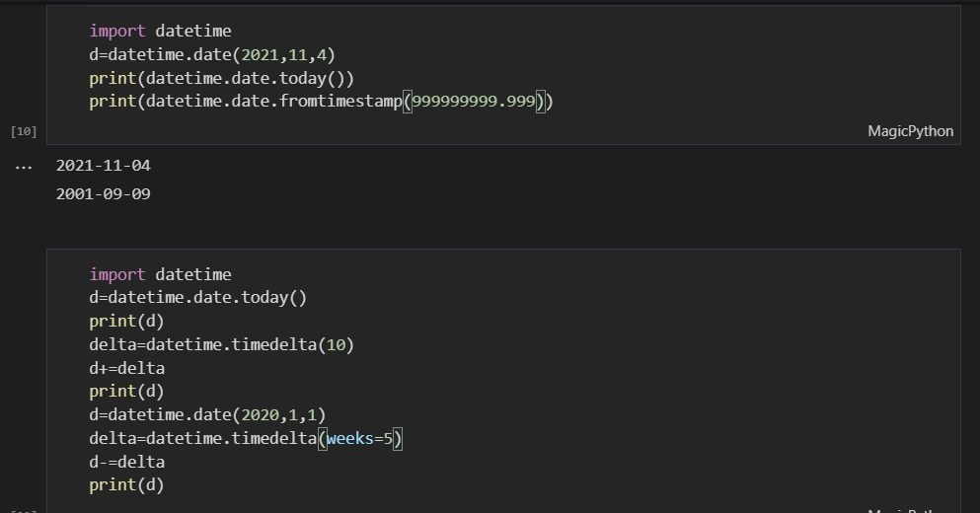Screen dimensions: 980x513
Task: Place cursor in first cell's import datetime line
Action: 160,31
